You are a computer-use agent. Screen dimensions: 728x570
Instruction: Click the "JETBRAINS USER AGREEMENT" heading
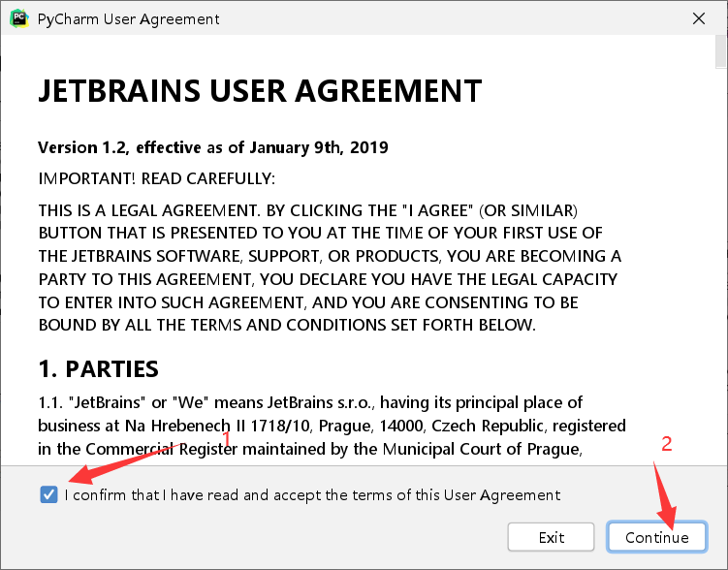(x=260, y=90)
